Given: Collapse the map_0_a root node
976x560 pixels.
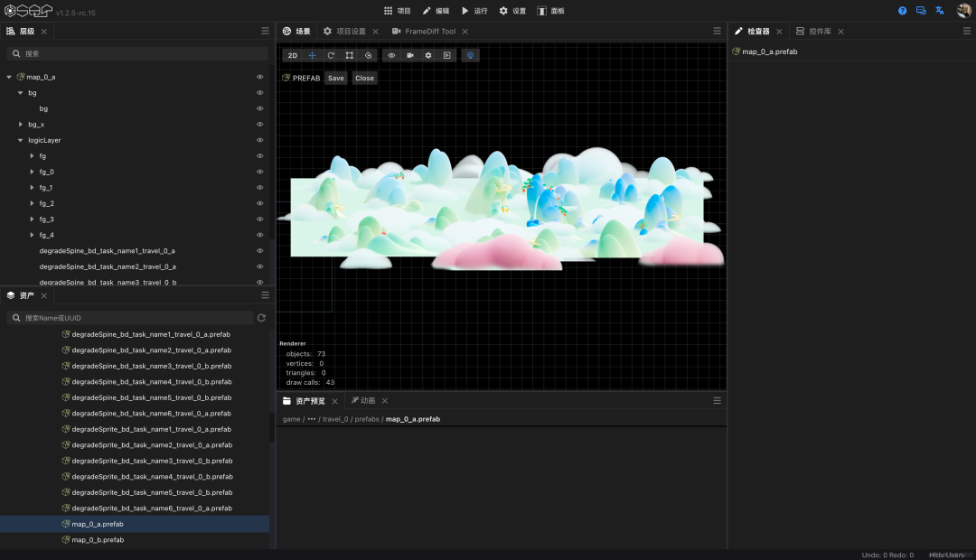Looking at the screenshot, I should tap(9, 77).
